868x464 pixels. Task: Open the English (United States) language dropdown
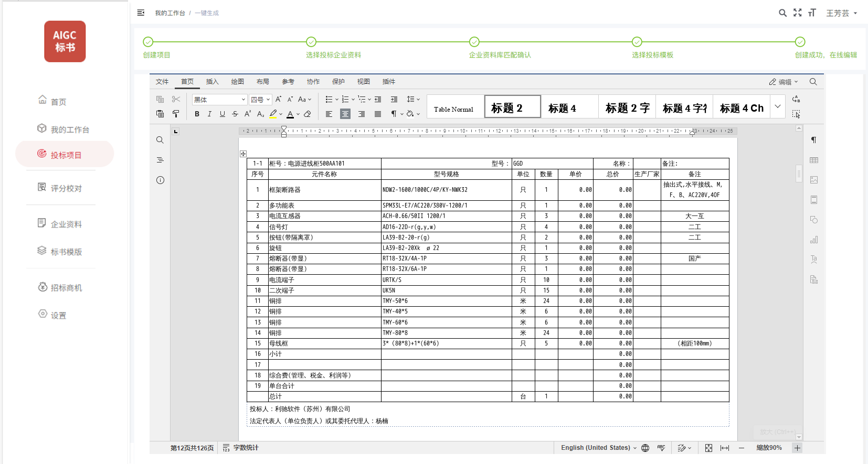[599, 448]
